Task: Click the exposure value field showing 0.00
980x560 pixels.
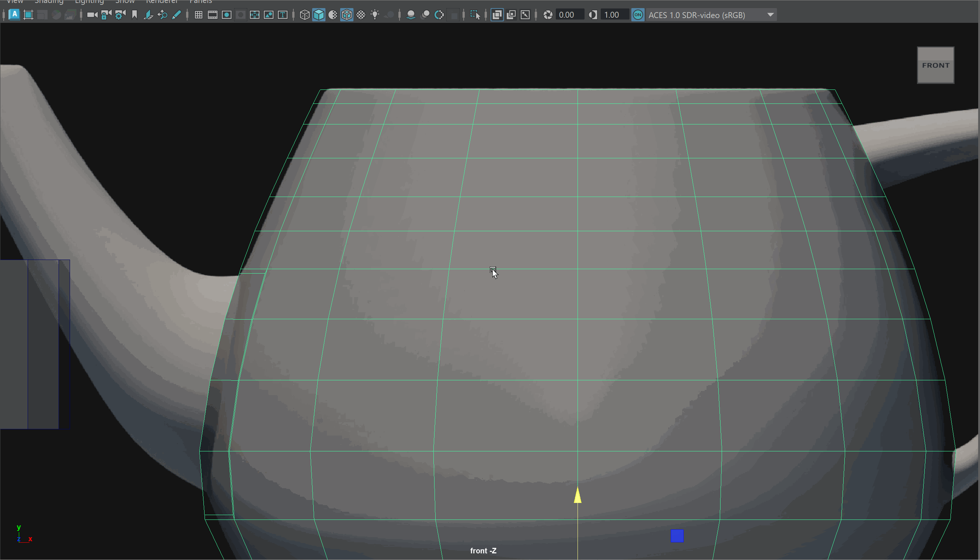Action: click(x=569, y=15)
